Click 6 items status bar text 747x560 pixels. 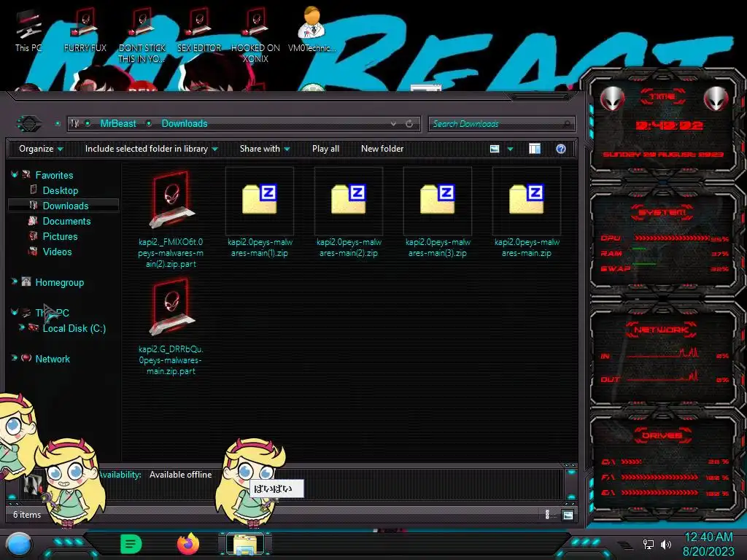[x=27, y=515]
